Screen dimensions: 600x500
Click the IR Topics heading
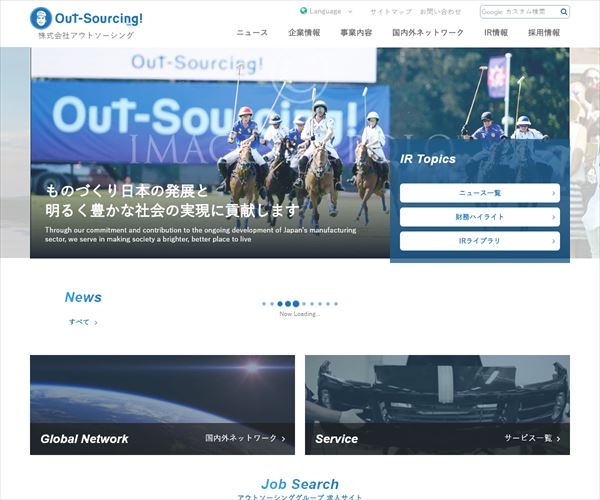click(x=428, y=159)
